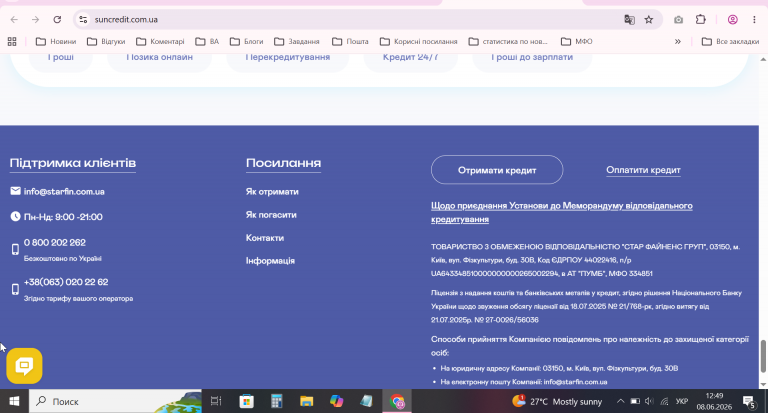Click the forward navigation arrow
The width and height of the screenshot is (768, 413).
[x=35, y=20]
